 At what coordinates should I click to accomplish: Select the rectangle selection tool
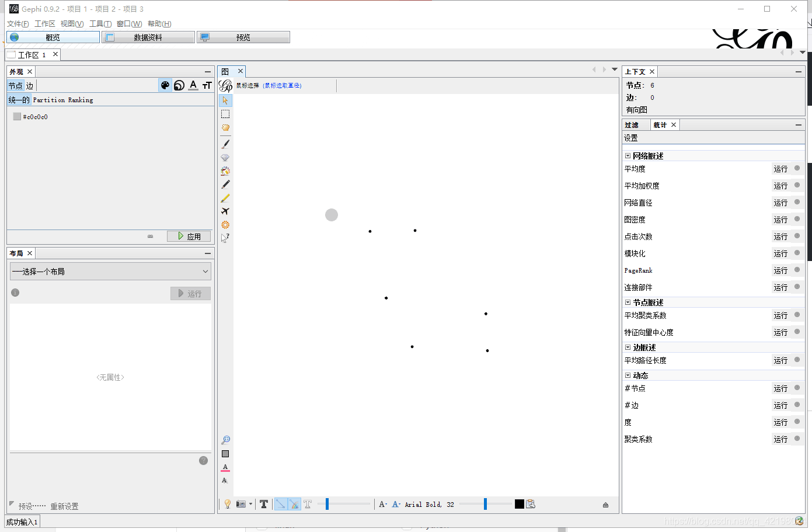225,114
